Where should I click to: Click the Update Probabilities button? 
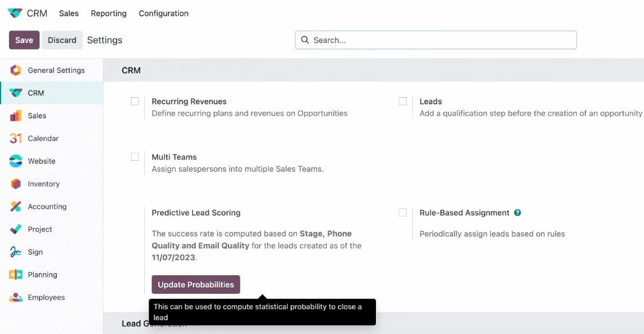(x=196, y=284)
